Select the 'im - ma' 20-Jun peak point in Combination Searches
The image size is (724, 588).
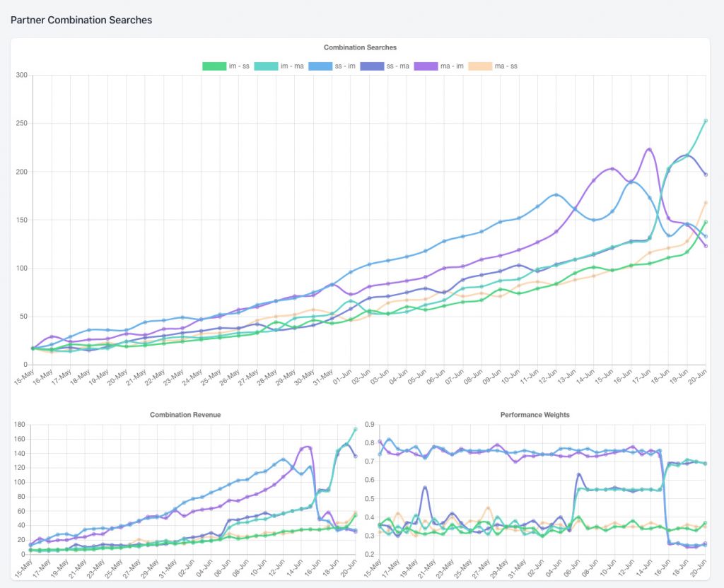(706, 121)
